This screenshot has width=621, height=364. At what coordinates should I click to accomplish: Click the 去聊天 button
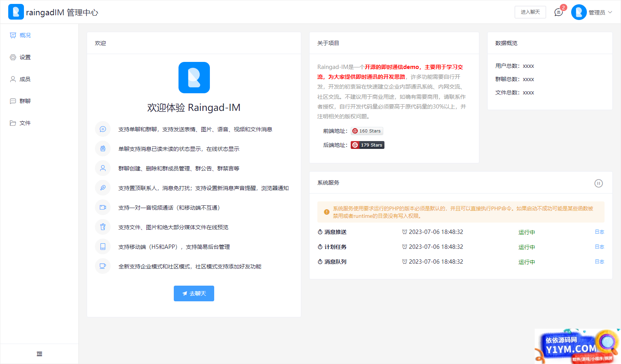click(194, 293)
